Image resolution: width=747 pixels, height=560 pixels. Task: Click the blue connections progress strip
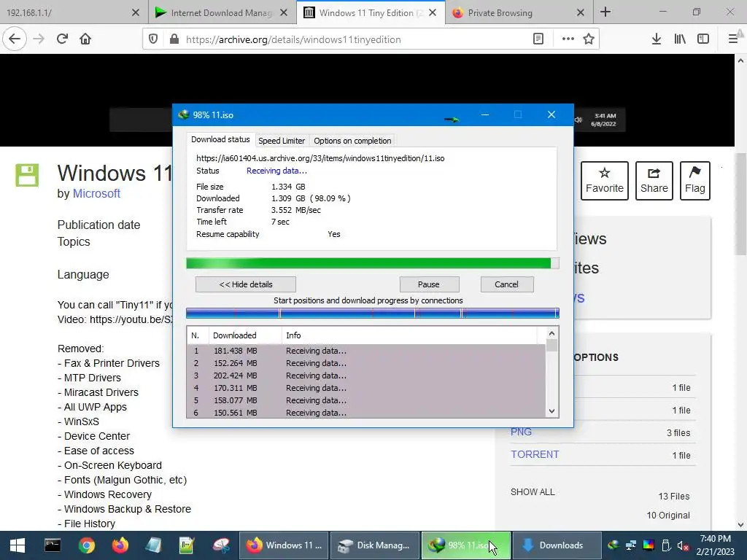(x=373, y=313)
